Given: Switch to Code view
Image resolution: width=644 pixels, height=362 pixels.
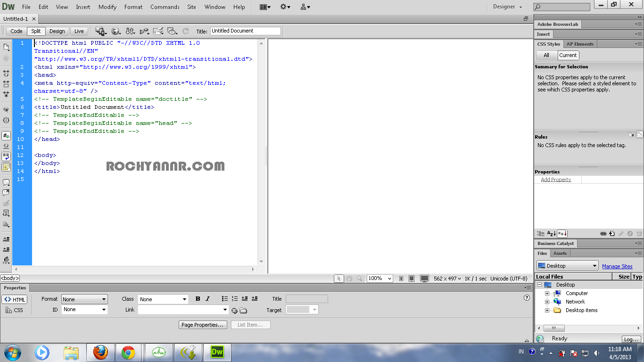Looking at the screenshot, I should [17, 31].
